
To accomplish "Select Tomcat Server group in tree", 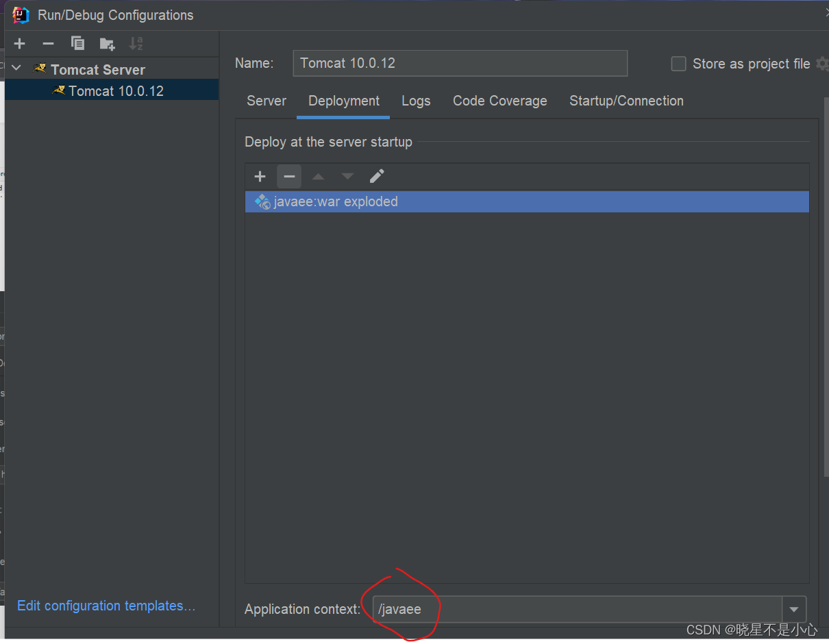I will coord(98,70).
